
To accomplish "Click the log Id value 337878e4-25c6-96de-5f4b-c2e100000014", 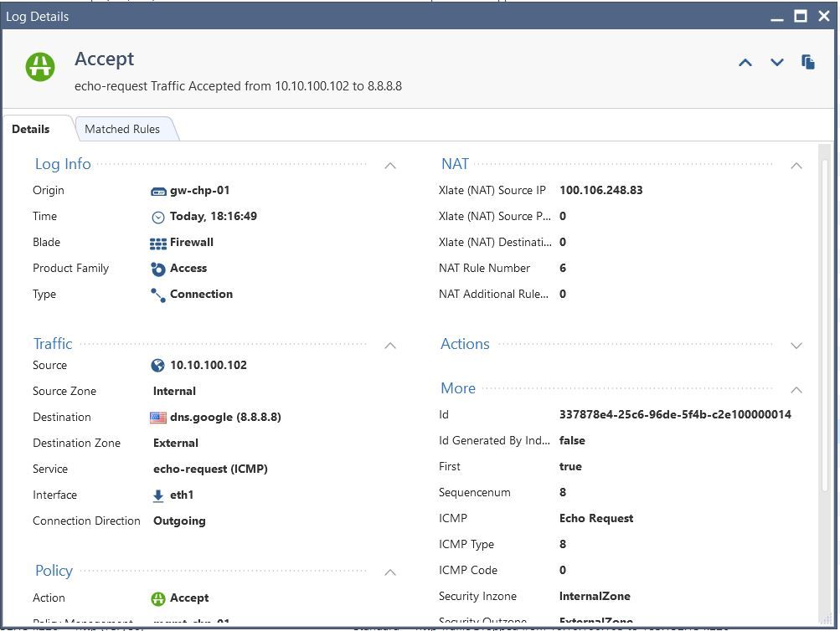I will 675,414.
